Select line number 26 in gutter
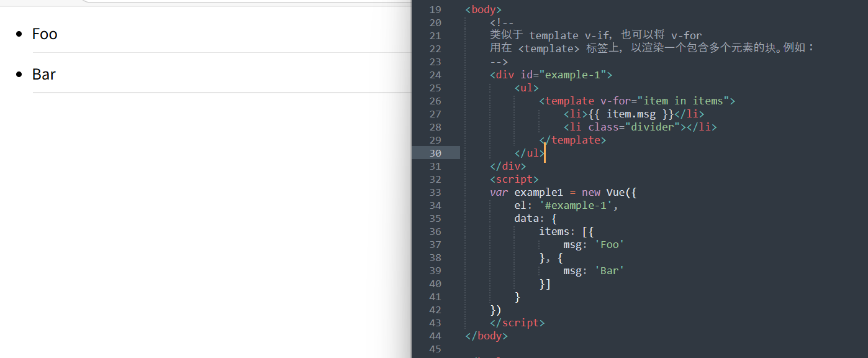Screen dimensions: 868x358 435,101
